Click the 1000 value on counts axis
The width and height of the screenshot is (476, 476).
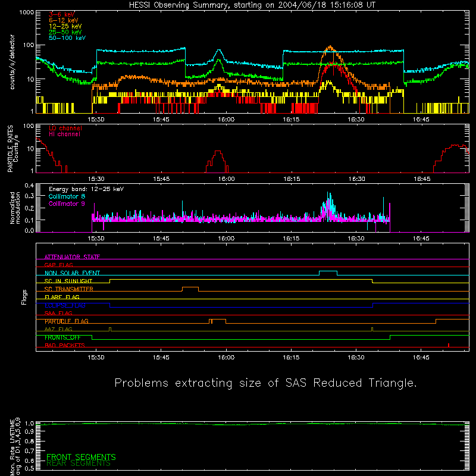click(x=27, y=12)
